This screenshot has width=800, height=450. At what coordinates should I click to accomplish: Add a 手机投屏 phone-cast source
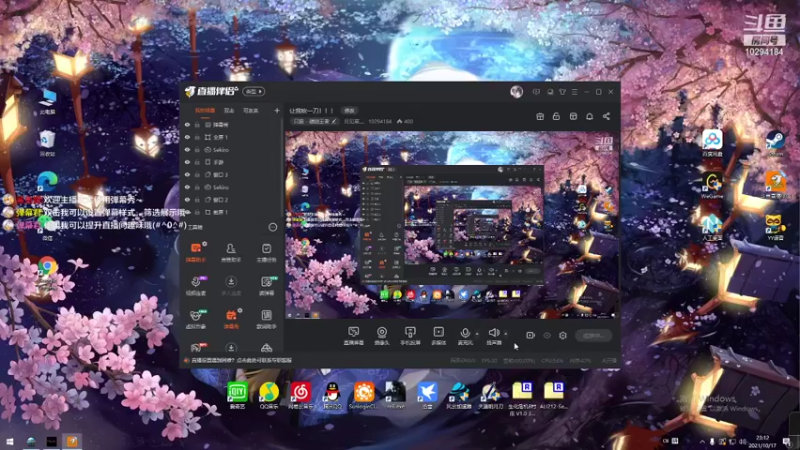410,336
